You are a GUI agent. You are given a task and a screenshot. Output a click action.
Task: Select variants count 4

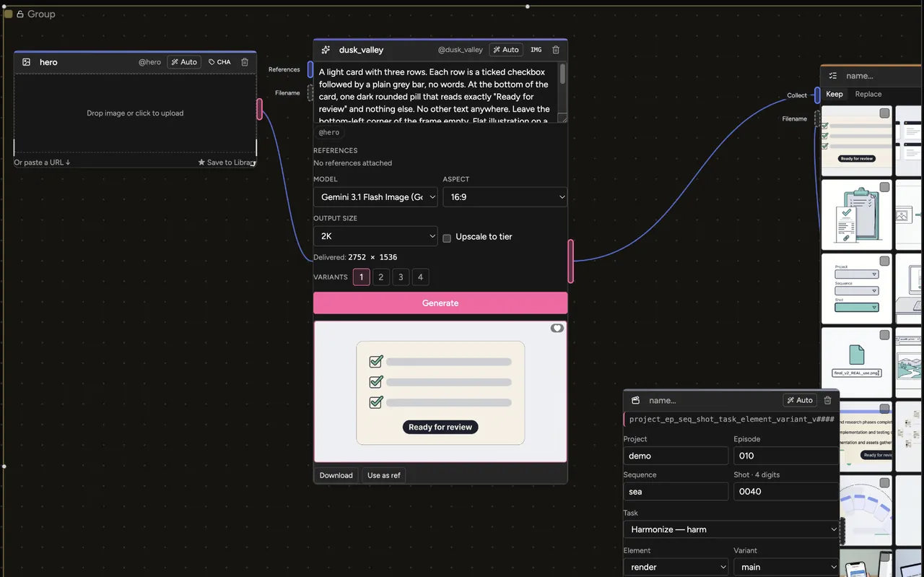pyautogui.click(x=420, y=277)
